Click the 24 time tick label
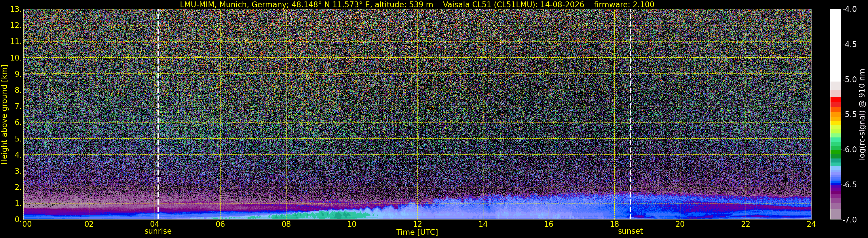 811,224
